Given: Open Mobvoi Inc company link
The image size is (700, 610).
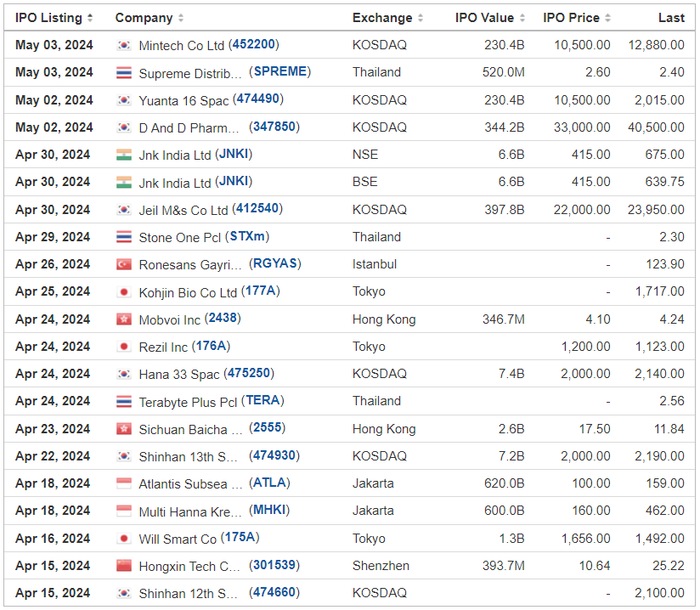Looking at the screenshot, I should coord(170,319).
